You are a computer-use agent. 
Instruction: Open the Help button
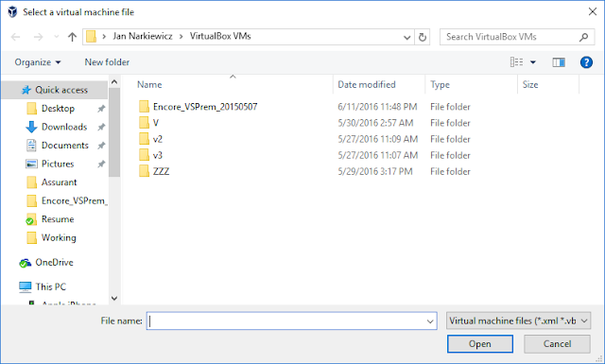click(586, 62)
